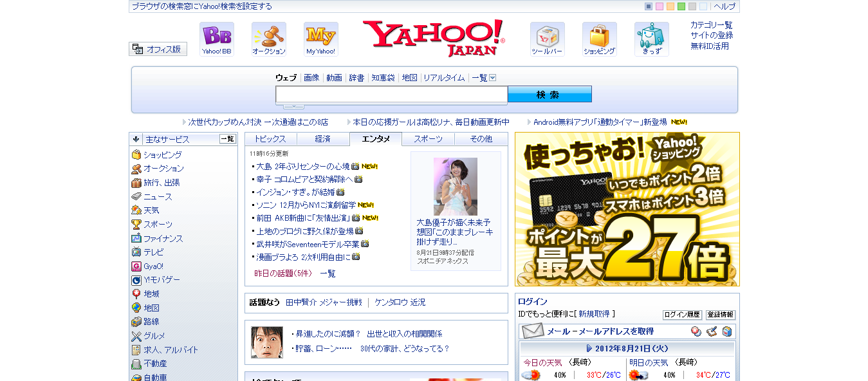Click the red-blue ball icon in mail bar
Viewport: 868px width, 381px height.
(x=696, y=331)
